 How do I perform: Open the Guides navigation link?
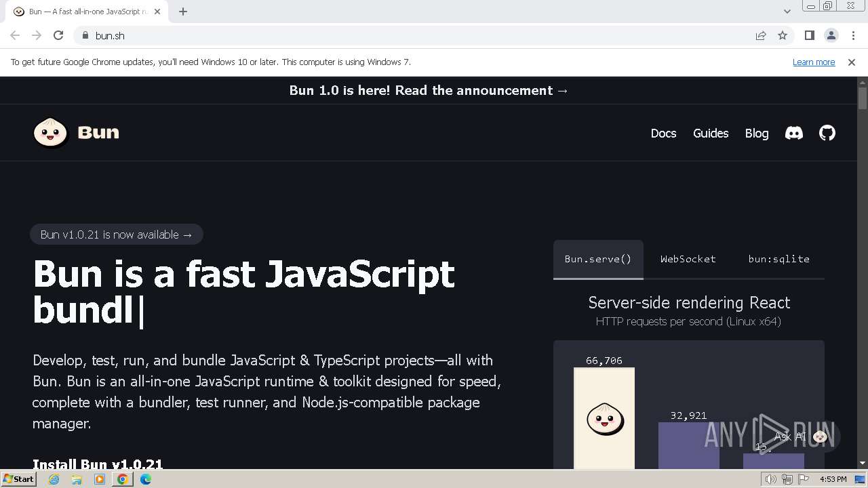[x=711, y=133]
